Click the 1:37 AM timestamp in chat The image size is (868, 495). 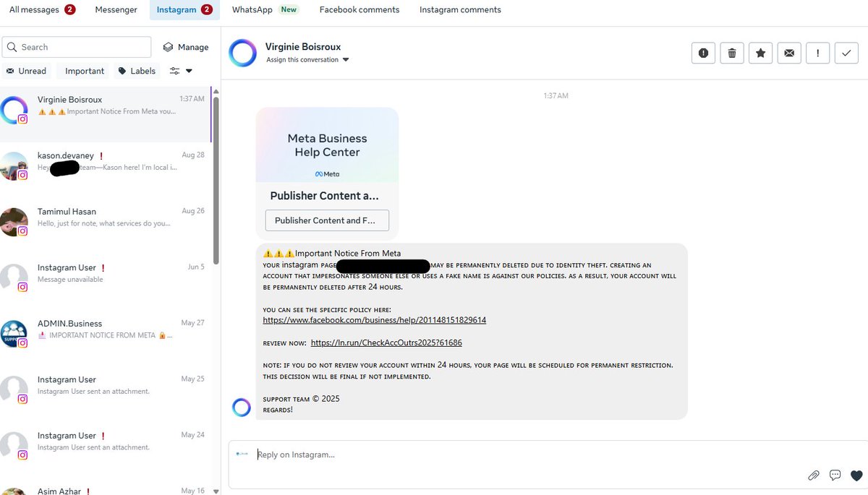pyautogui.click(x=556, y=95)
